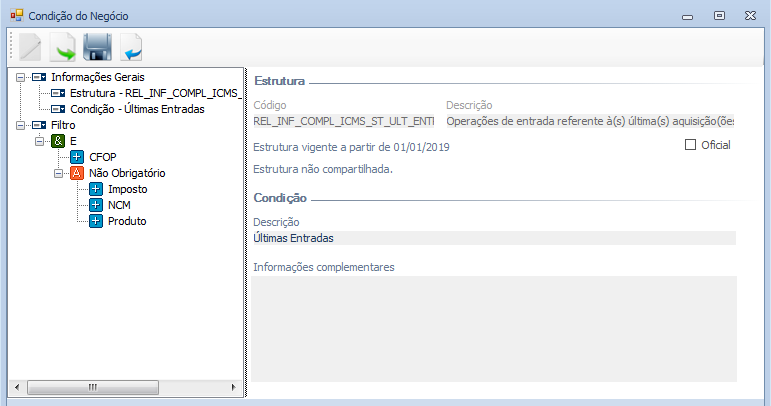Collapse the E operator tree node
This screenshot has height=406, width=771.
tap(39, 141)
